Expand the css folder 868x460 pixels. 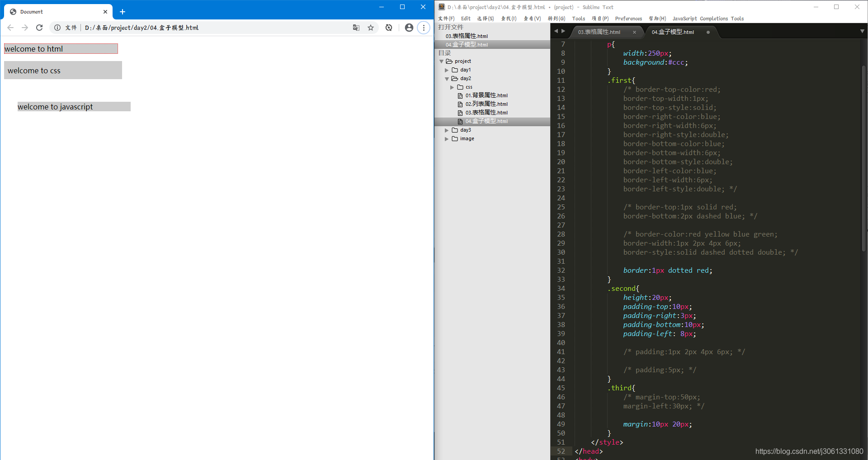(x=452, y=87)
